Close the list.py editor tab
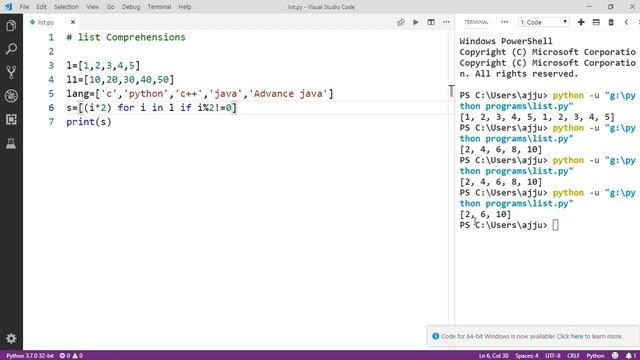The width and height of the screenshot is (640, 360). pyautogui.click(x=73, y=22)
